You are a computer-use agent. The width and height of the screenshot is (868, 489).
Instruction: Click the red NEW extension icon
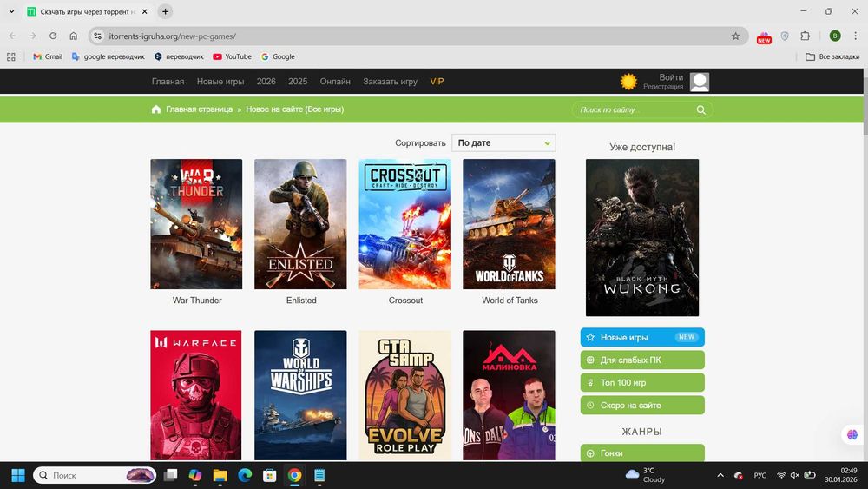[x=764, y=36]
